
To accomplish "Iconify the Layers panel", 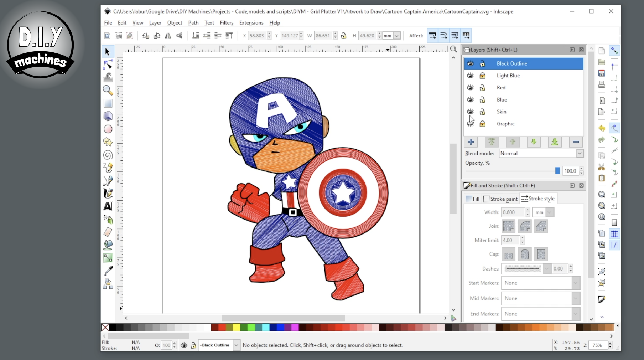I will point(572,50).
